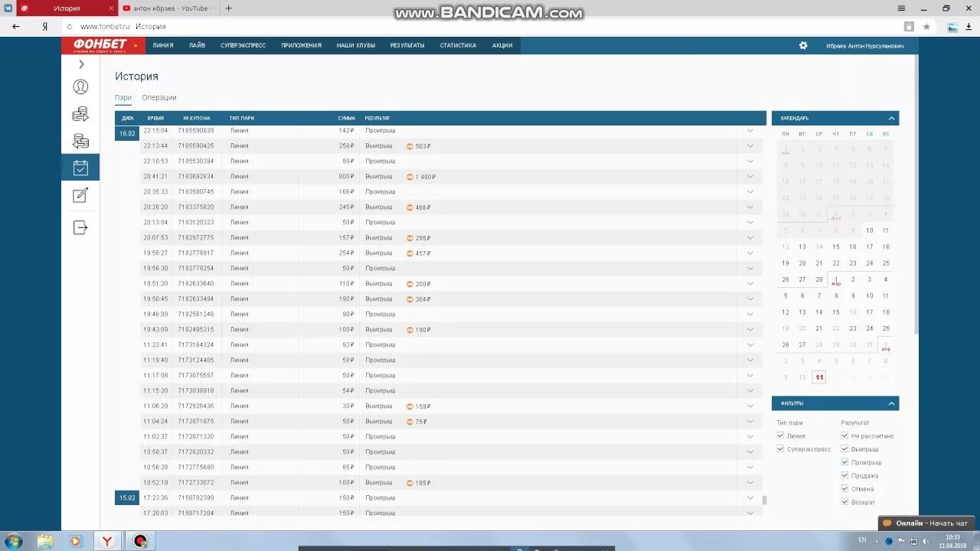Image resolution: width=980 pixels, height=551 pixels.
Task: Expand bet row 7185590425 details
Action: click(750, 146)
